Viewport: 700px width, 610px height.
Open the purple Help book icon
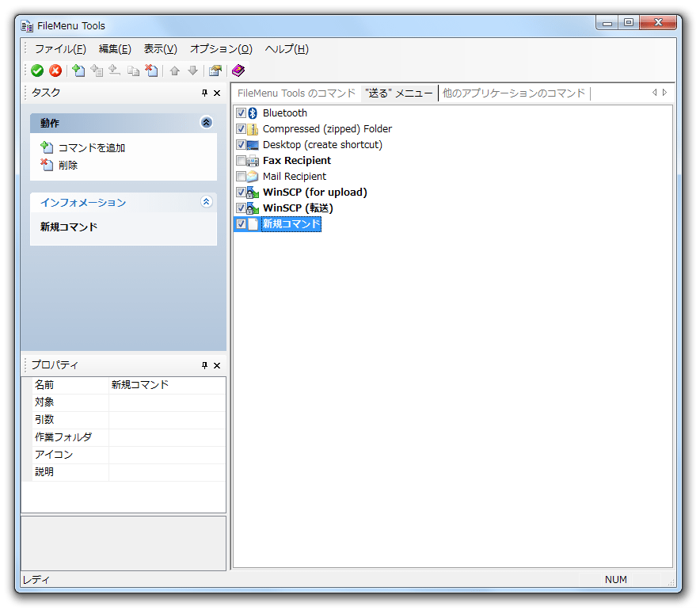(x=238, y=71)
